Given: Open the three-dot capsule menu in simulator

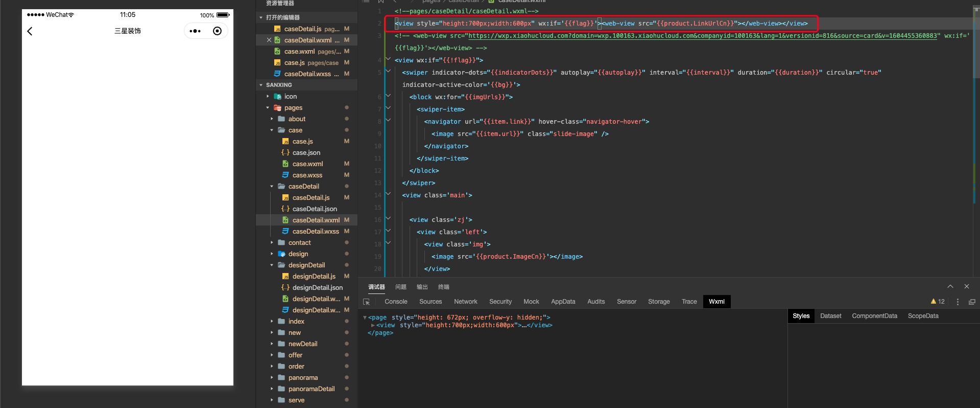Looking at the screenshot, I should pos(195,31).
